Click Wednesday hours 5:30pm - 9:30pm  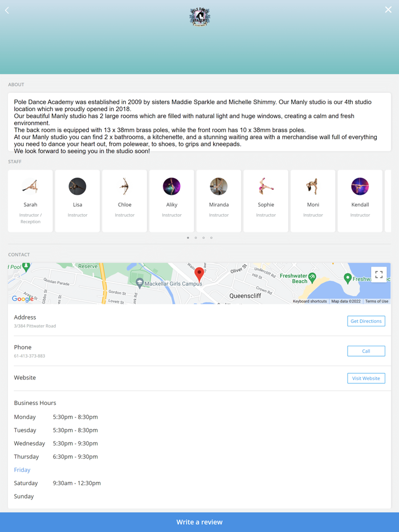tap(75, 444)
